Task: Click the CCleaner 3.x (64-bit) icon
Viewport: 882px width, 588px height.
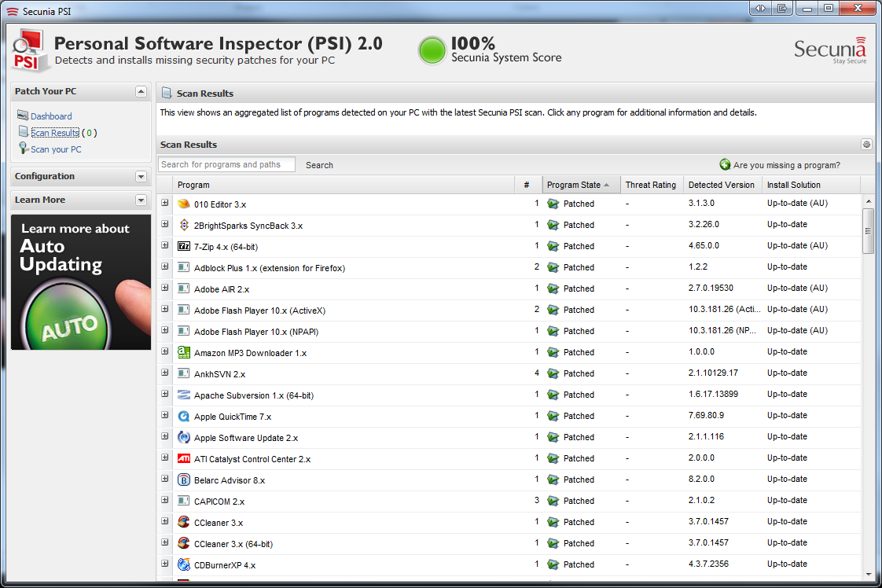Action: 183,543
